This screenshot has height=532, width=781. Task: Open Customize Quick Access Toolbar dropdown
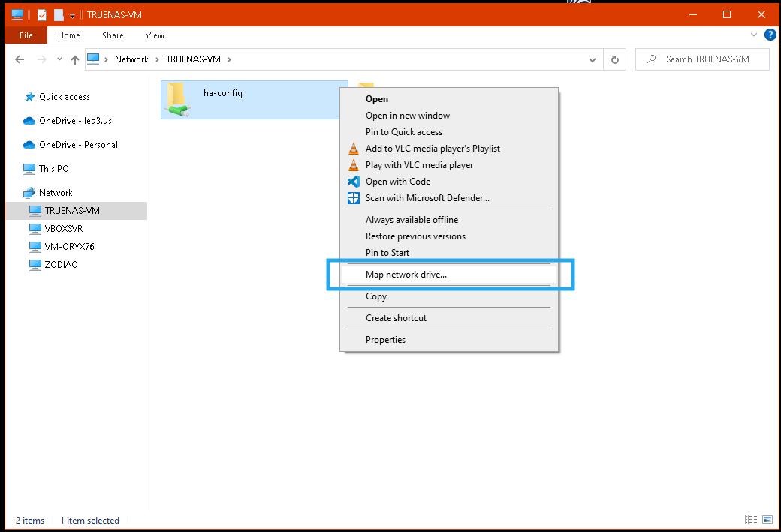point(72,16)
